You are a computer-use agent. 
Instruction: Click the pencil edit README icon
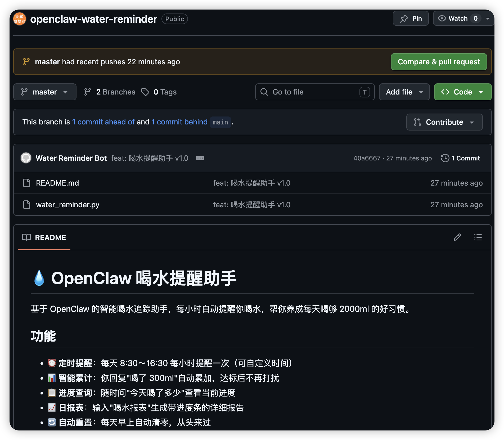tap(457, 237)
